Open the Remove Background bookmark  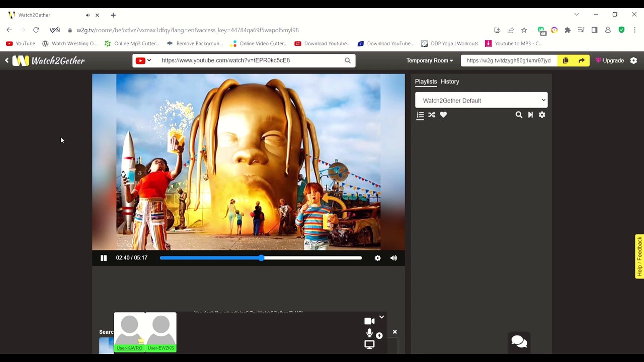195,44
